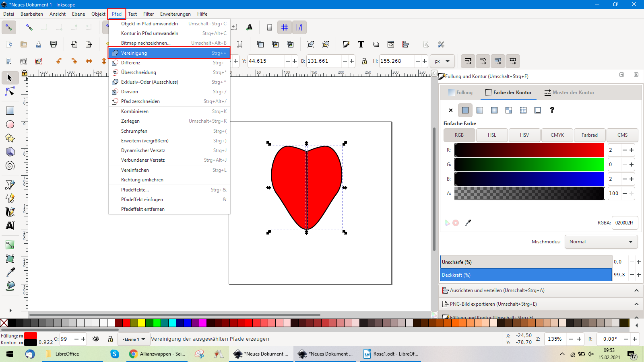This screenshot has height=362, width=644.
Task: Switch color mode to HSL
Action: [x=492, y=135]
